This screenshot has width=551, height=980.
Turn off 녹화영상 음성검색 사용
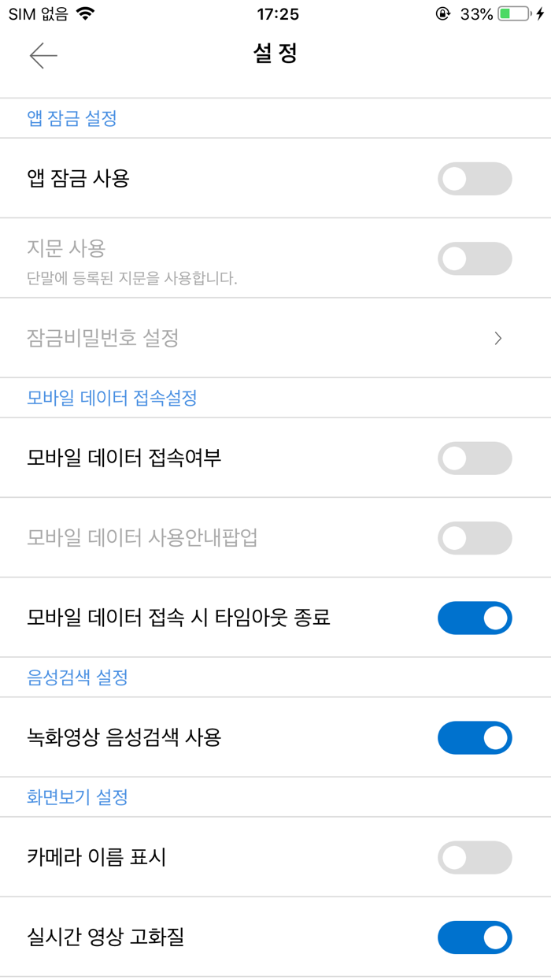coord(475,738)
